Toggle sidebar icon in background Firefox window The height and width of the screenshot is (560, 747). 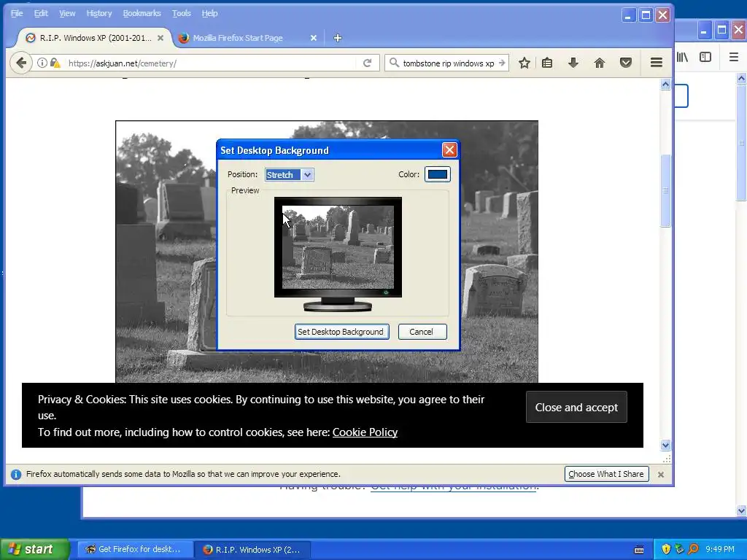(705, 57)
